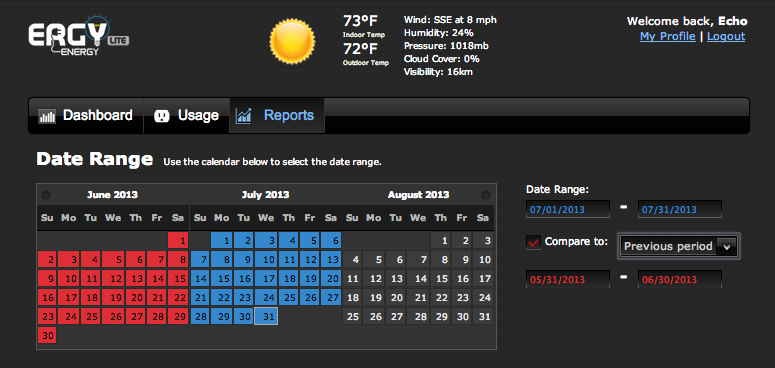Select August 14 in the calendar

coord(418,279)
